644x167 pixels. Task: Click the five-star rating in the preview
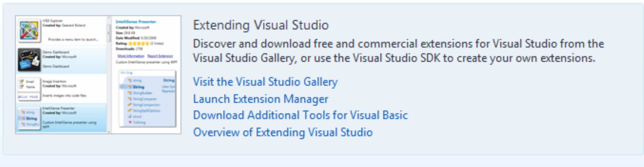click(139, 43)
